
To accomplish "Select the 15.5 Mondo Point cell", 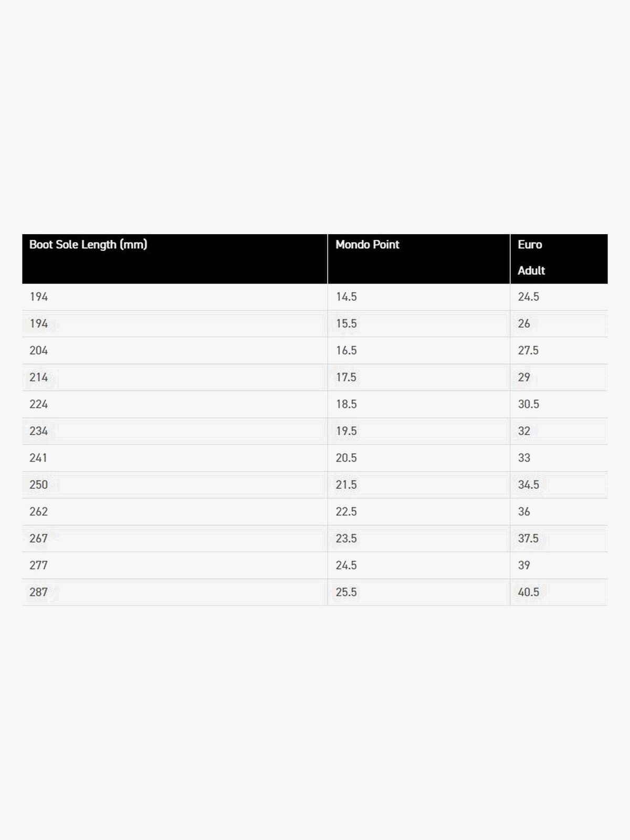I will [346, 323].
